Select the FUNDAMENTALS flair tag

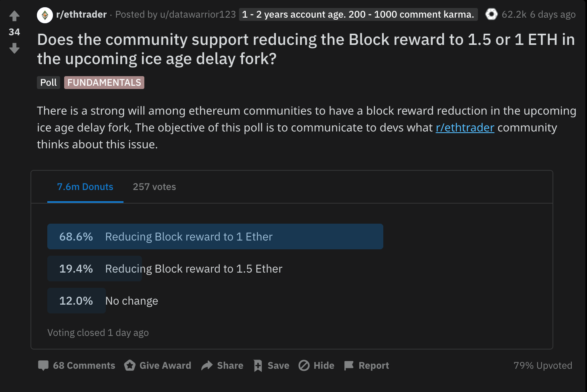click(104, 83)
